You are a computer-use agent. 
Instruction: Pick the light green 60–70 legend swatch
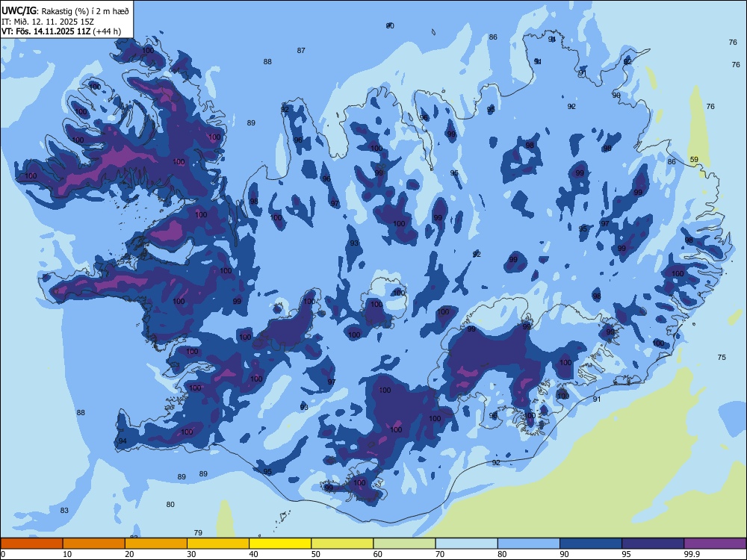coord(404,544)
